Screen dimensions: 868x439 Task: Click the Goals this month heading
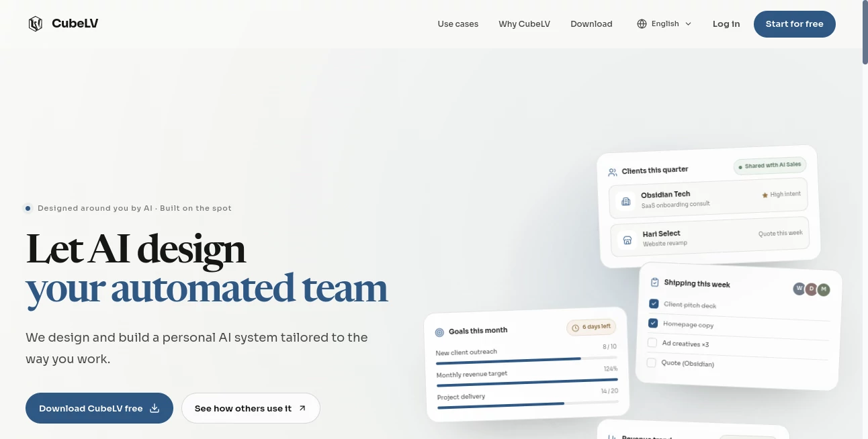tap(478, 331)
